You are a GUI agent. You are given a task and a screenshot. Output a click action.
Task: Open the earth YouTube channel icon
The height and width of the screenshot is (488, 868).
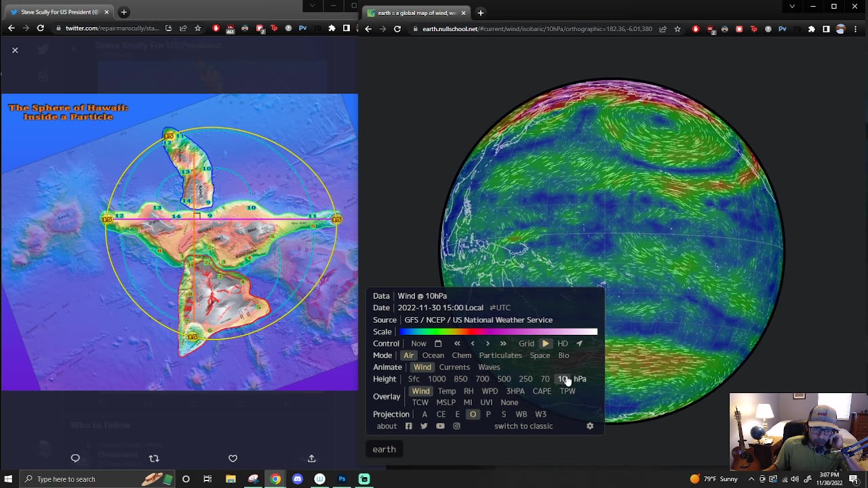tap(440, 426)
